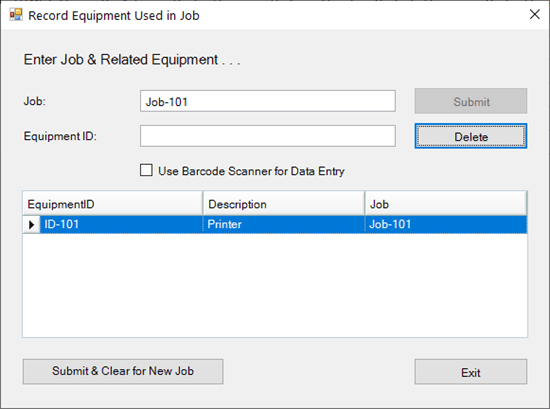Click the 'Job:' label
550x409 pixels.
(34, 101)
